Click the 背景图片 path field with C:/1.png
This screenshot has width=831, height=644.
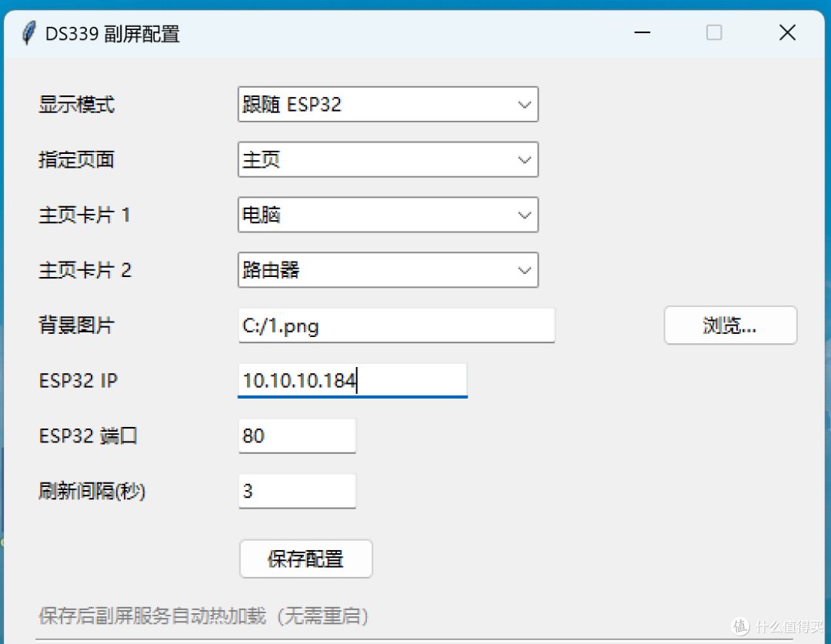pos(396,325)
